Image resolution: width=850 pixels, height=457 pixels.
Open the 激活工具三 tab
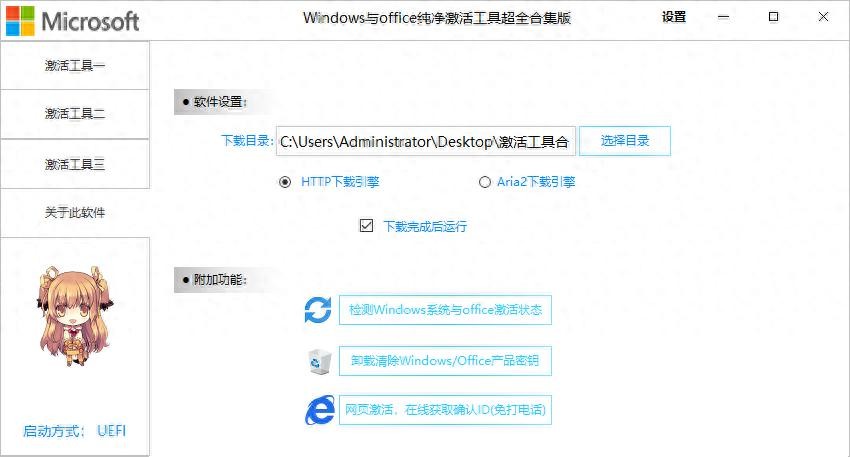[75, 164]
